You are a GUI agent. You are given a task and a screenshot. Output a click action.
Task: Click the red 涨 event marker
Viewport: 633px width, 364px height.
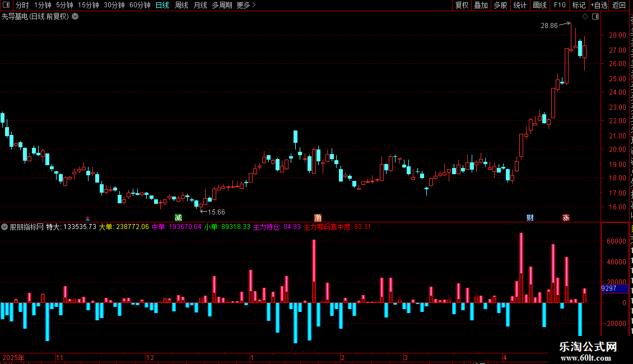[566, 217]
